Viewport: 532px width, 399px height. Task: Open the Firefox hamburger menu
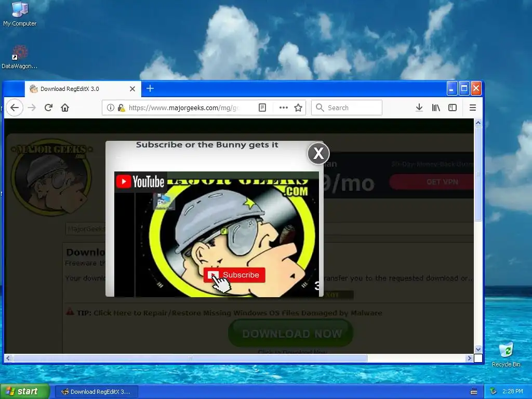[473, 108]
